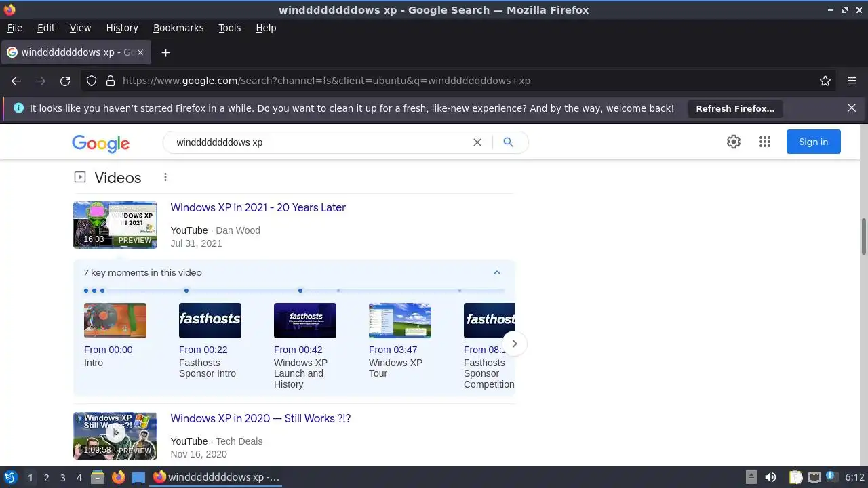Click the Tech Deals video thumbnail
Screen dimensions: 868x488
click(x=115, y=436)
